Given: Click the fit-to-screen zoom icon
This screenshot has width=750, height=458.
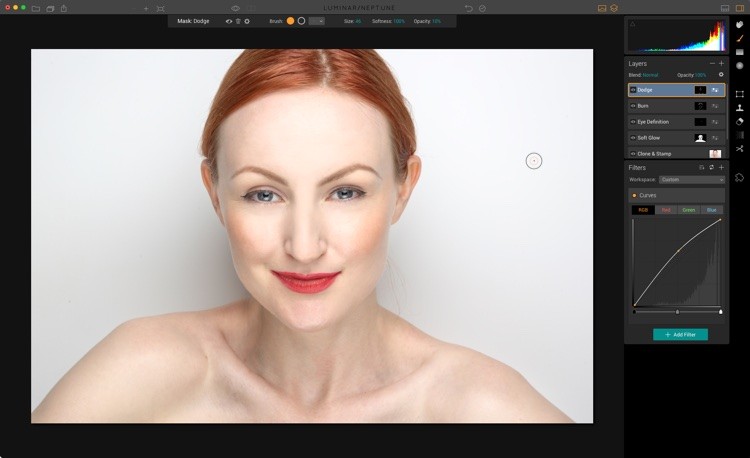Looking at the screenshot, I should pyautogui.click(x=161, y=9).
